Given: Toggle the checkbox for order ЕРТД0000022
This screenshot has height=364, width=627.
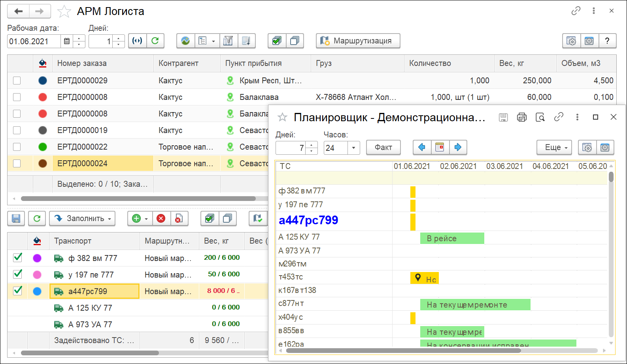Looking at the screenshot, I should pyautogui.click(x=17, y=147).
